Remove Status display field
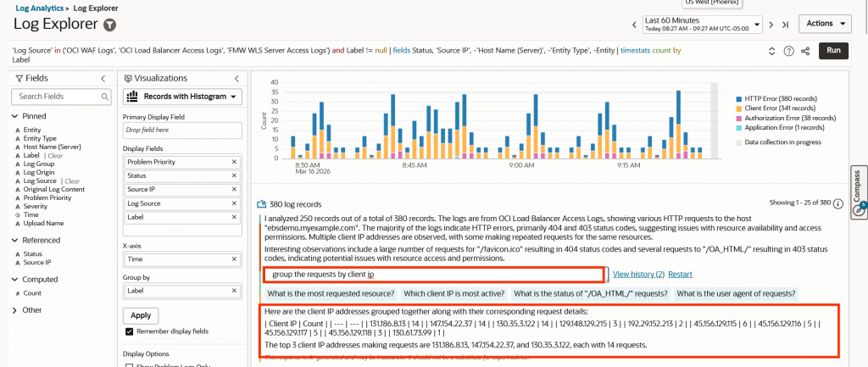 [234, 175]
